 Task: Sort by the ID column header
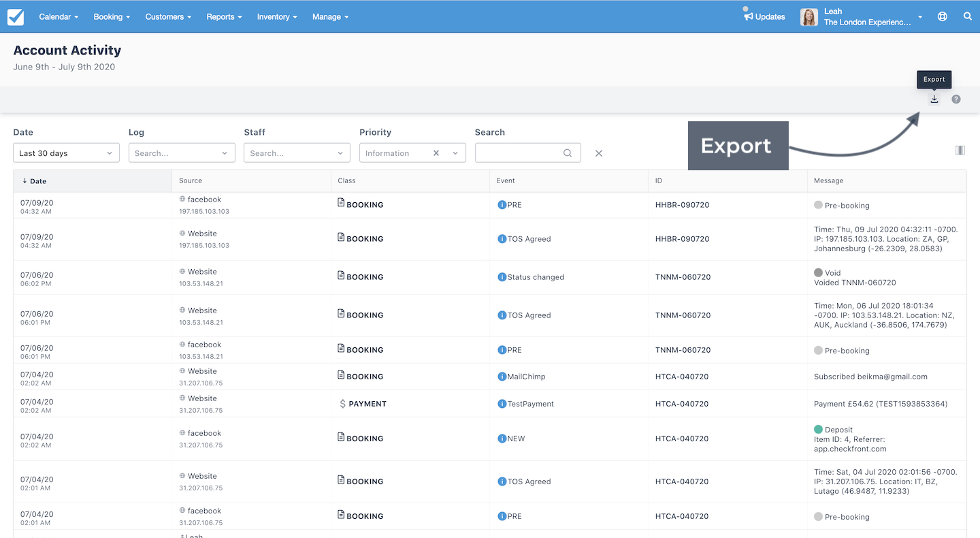(728, 181)
